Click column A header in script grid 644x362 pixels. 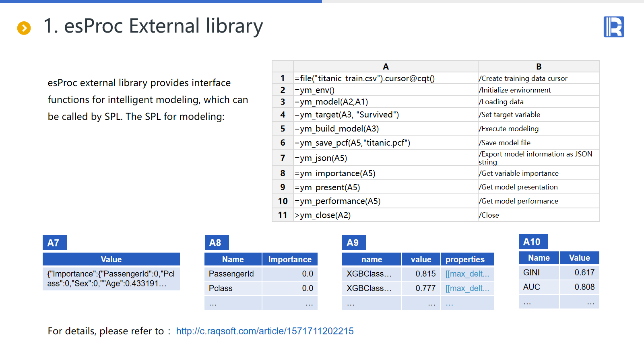pos(386,66)
